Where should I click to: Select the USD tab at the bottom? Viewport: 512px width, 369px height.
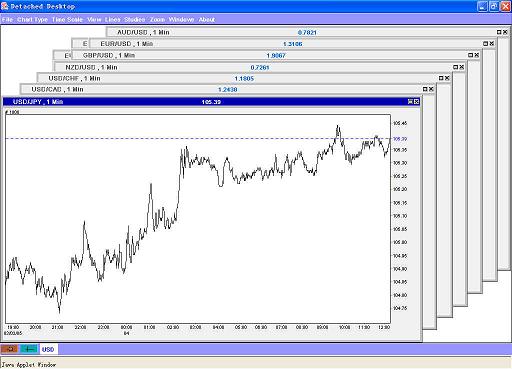coord(48,349)
